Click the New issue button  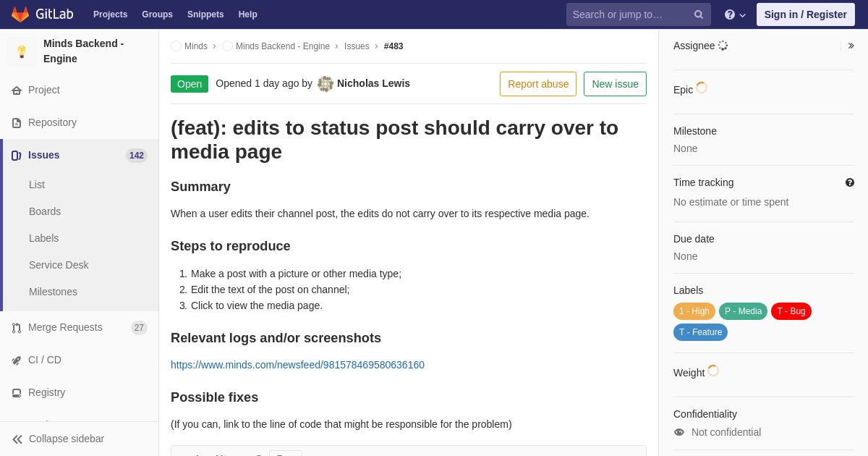pyautogui.click(x=615, y=84)
